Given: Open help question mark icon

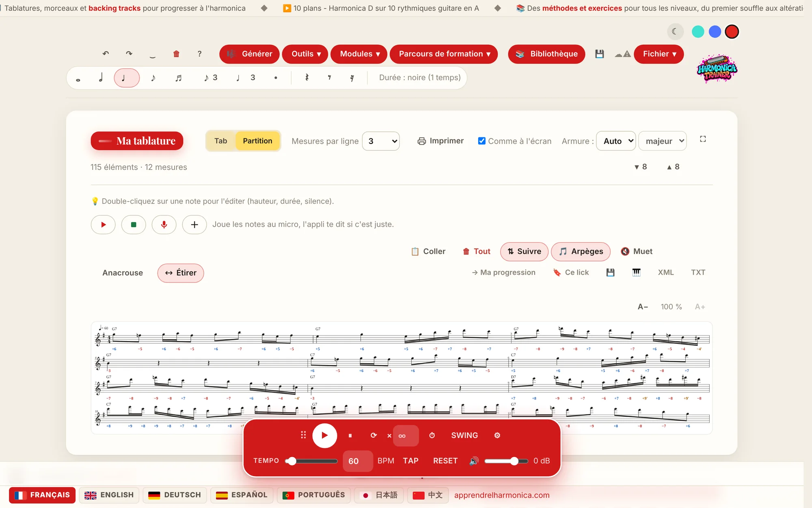Looking at the screenshot, I should click(199, 54).
